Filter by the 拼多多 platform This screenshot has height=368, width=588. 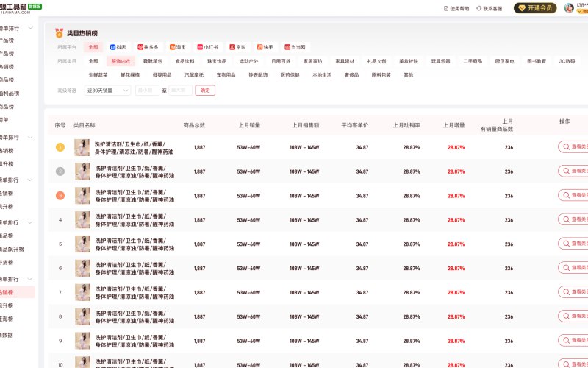click(148, 47)
